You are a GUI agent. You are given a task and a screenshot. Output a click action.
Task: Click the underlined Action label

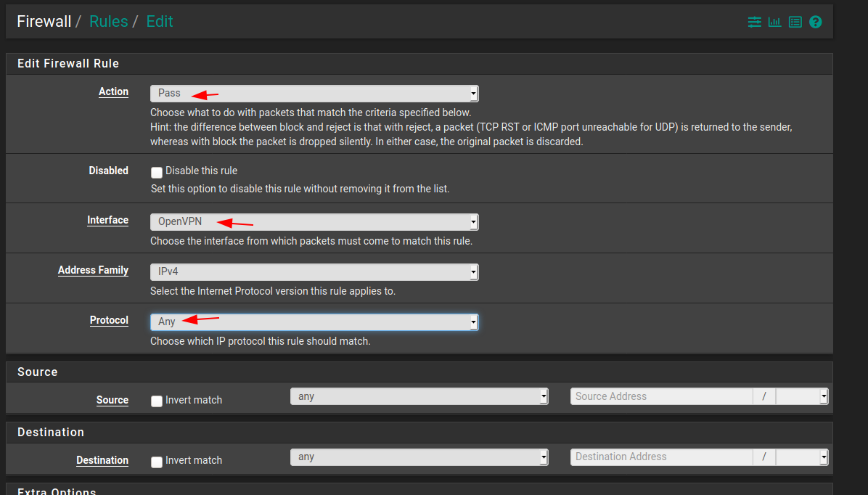pyautogui.click(x=113, y=92)
